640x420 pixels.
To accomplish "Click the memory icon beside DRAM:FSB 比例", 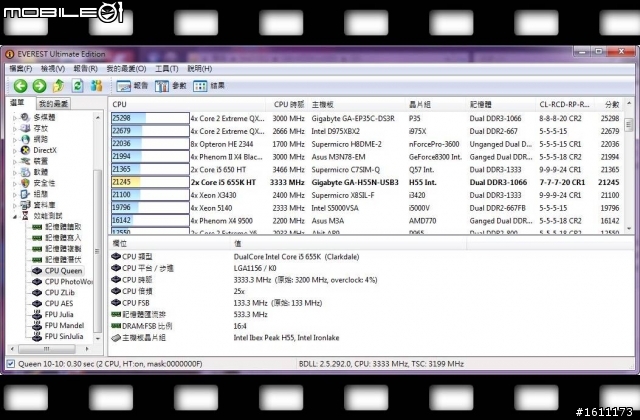I will 116,326.
